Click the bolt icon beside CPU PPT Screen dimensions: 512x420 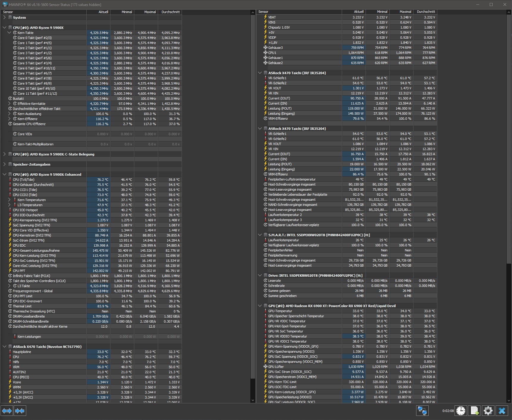(x=10, y=271)
